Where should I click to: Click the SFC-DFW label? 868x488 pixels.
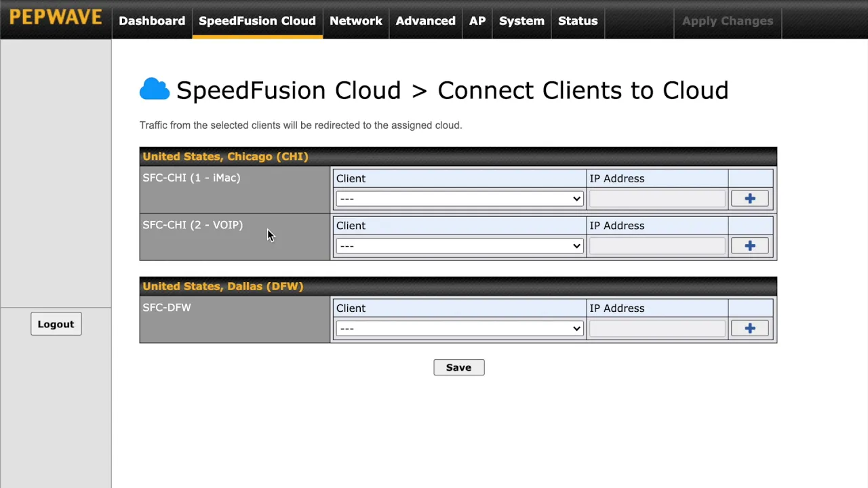coord(167,308)
